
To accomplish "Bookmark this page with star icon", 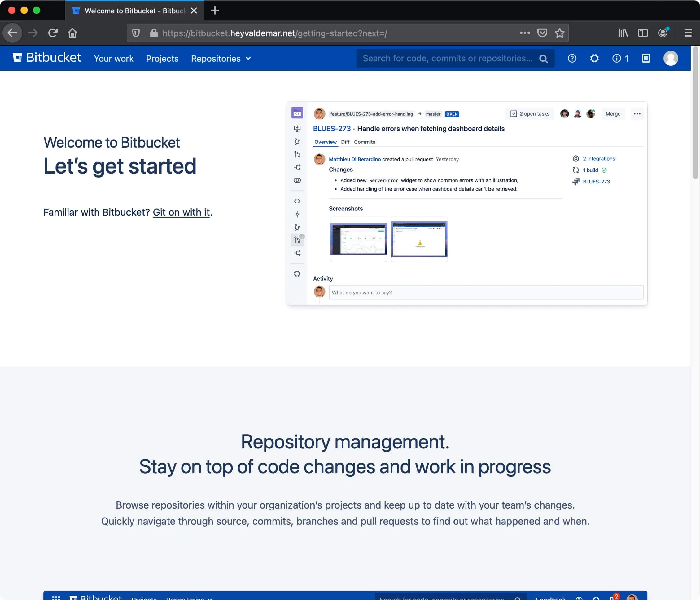I will click(560, 33).
